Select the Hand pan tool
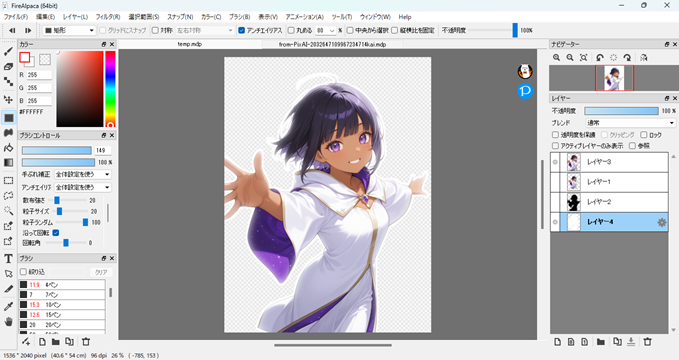Image resolution: width=679 pixels, height=360 pixels. [x=8, y=321]
